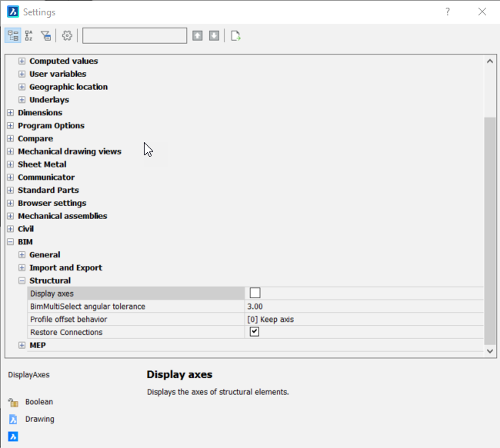Enable the Display axes checkbox

tap(255, 293)
